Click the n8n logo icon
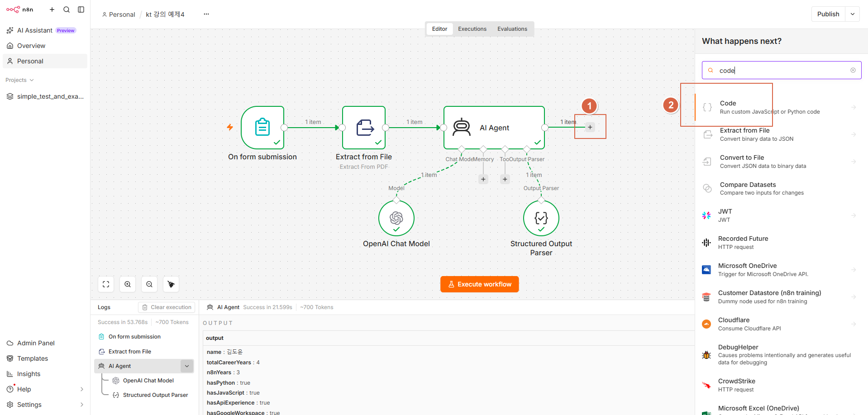Viewport: 868px width, 415px height. 13,10
